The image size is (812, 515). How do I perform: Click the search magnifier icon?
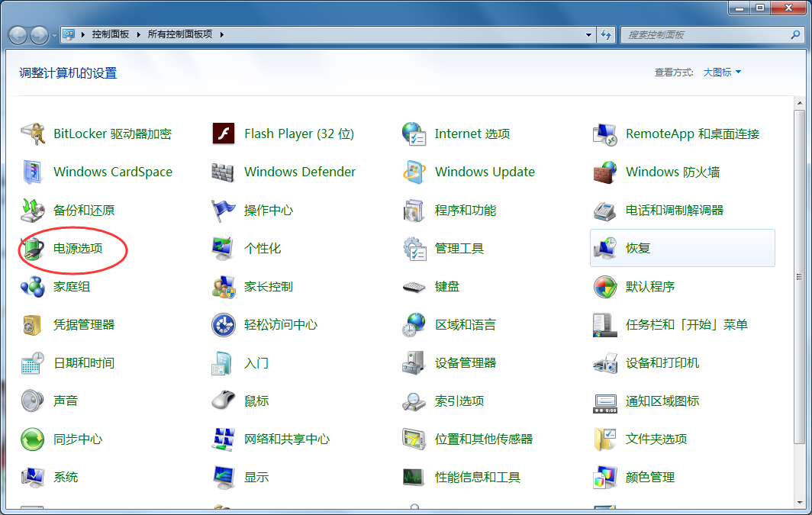pyautogui.click(x=795, y=34)
